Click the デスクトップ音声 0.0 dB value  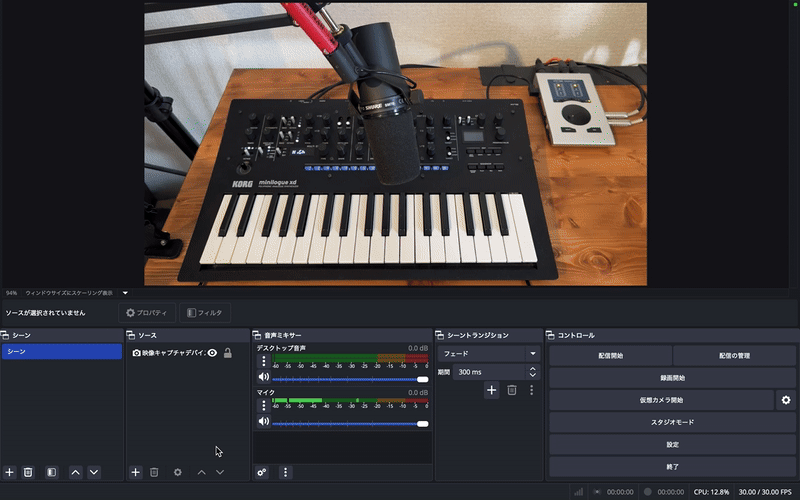(418, 348)
